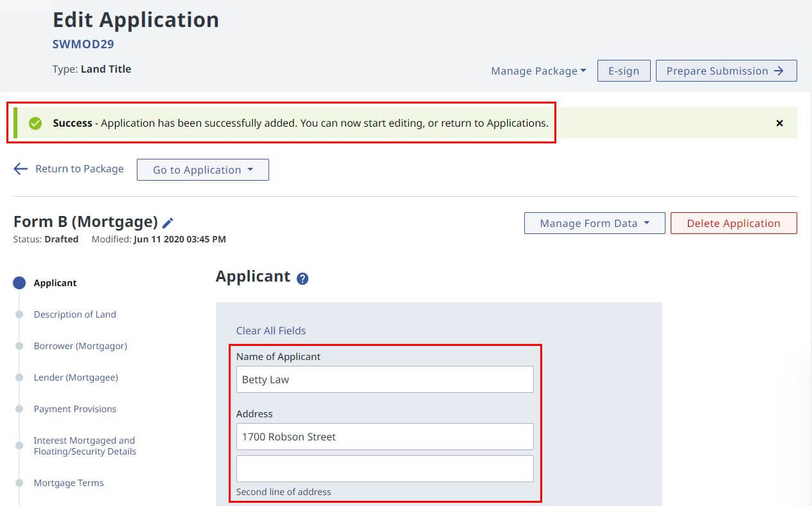Go to Mortgage Terms step
812x506 pixels.
click(69, 483)
